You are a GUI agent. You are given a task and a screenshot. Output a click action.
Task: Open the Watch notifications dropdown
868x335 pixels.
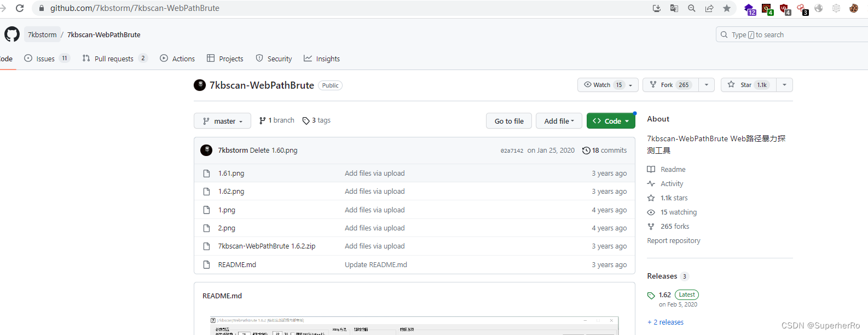608,85
